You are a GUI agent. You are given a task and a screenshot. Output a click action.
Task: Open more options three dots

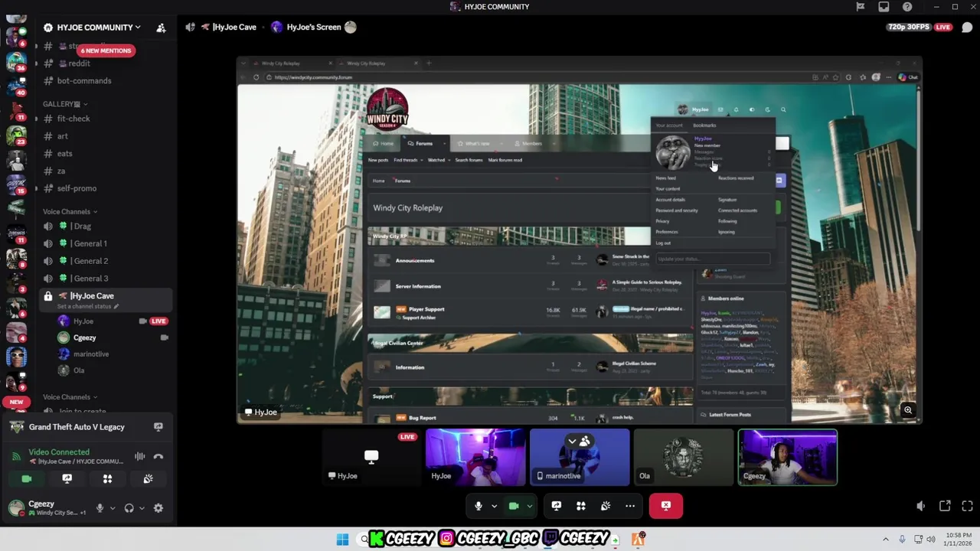[630, 506]
